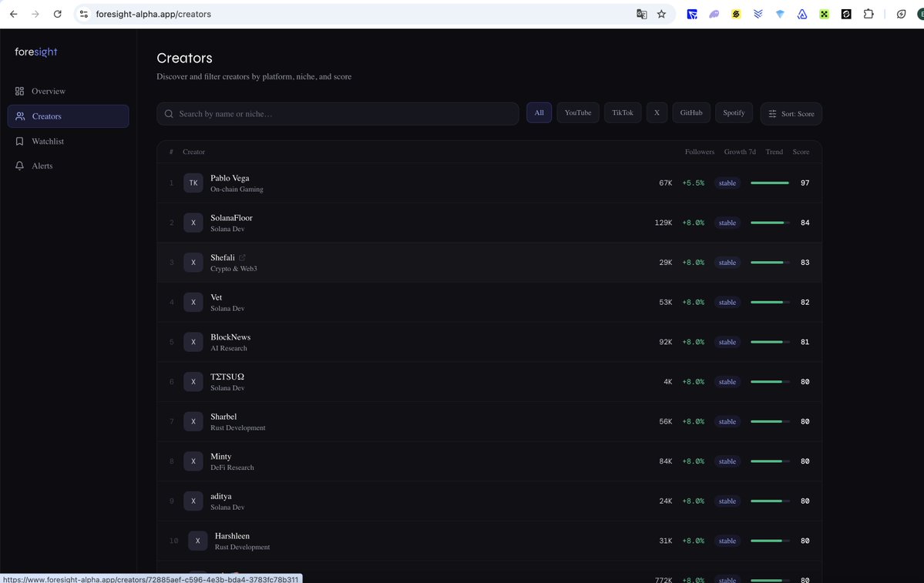
Task: Click the green checkered extension icon
Action: [825, 14]
